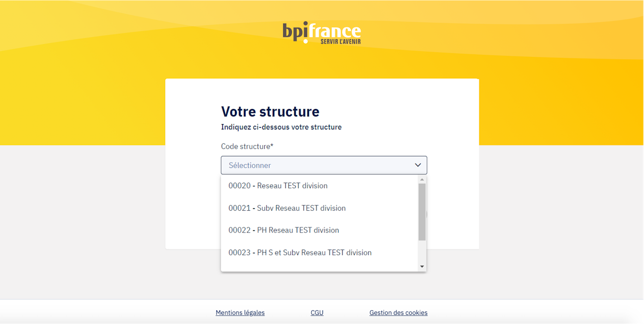Open the 'Mentions légales' link

(240, 312)
